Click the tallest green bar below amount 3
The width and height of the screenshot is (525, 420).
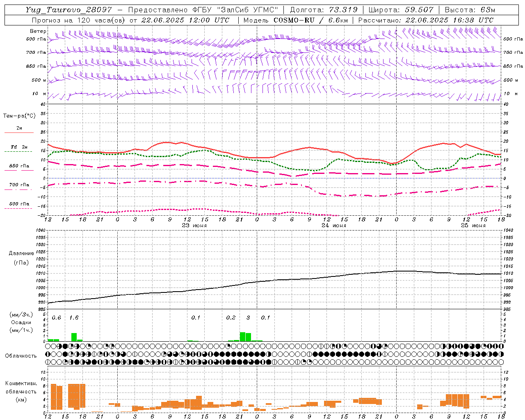[242, 337]
